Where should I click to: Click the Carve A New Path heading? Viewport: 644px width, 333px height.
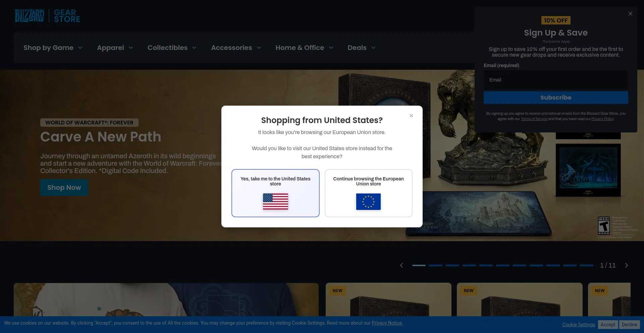101,137
